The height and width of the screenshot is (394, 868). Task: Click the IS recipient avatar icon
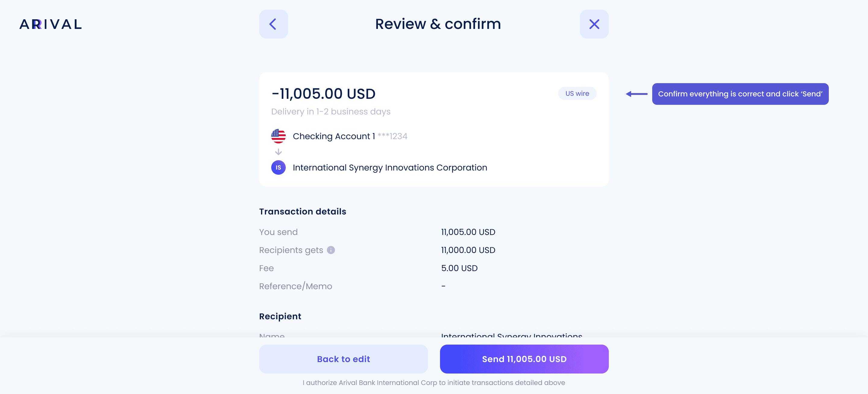[x=278, y=167]
